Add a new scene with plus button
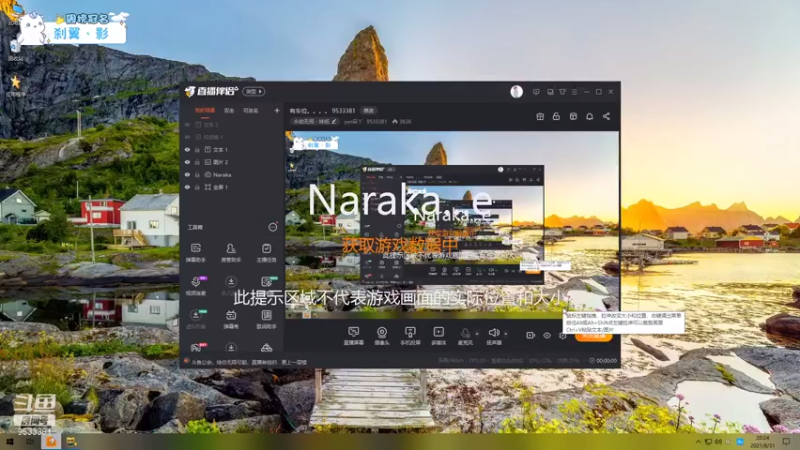Screen dimensions: 800x450 277,110
